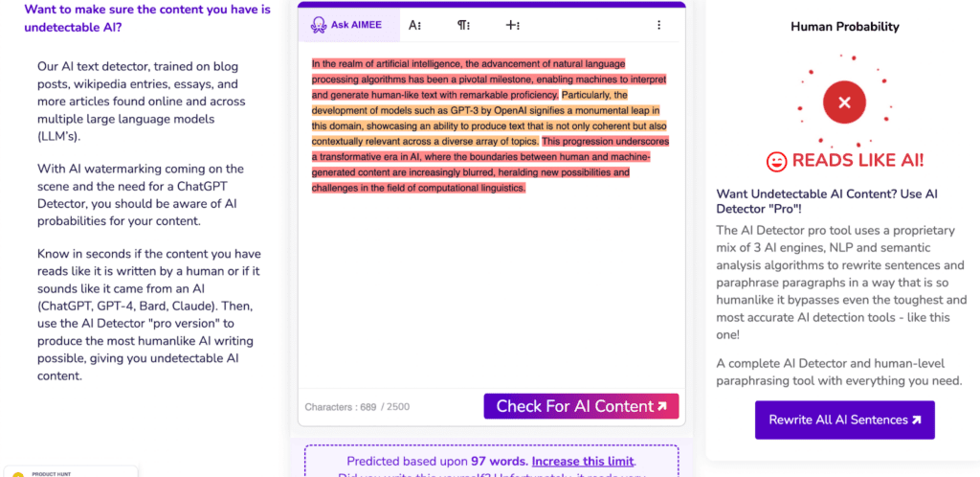This screenshot has width=980, height=477.
Task: Open the three-dot more options menu
Action: (x=658, y=25)
